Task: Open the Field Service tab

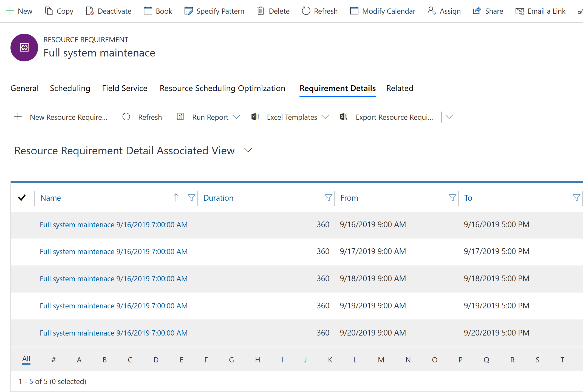Action: click(123, 88)
